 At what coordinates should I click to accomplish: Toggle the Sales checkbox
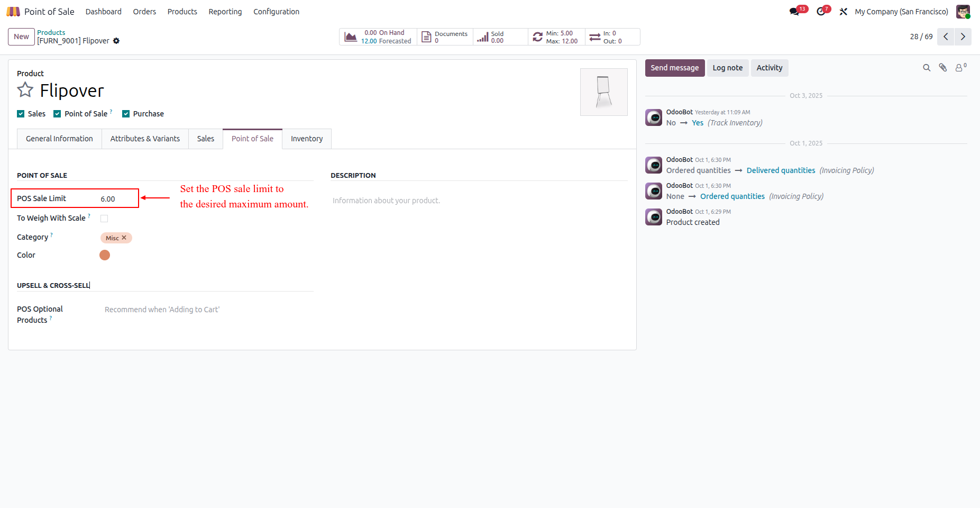point(21,114)
